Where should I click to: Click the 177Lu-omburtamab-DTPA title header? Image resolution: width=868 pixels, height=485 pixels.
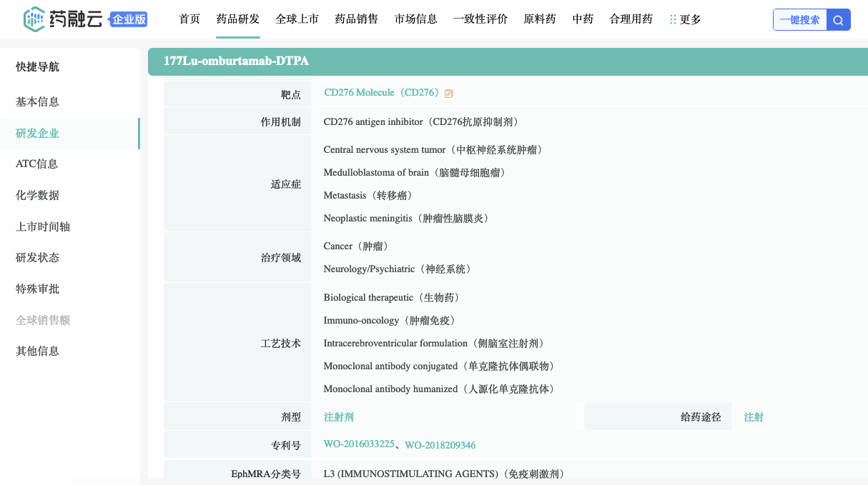[x=237, y=61]
